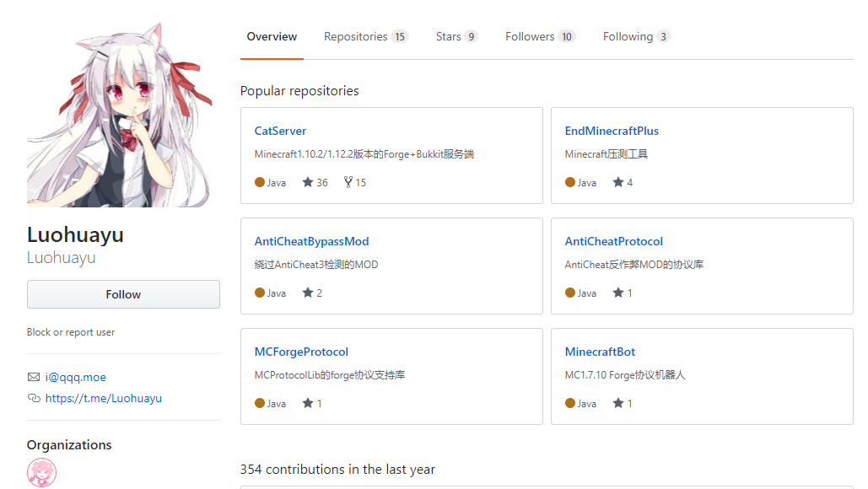Open the i@qqq.moe email link
Viewport: 868px width, 489px height.
(x=76, y=377)
